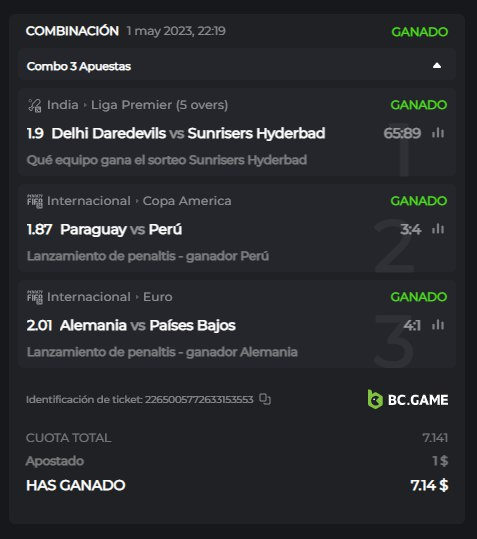This screenshot has width=477, height=539.
Task: Click the HAS GANADO 7.14 $ amount
Action: pos(429,485)
